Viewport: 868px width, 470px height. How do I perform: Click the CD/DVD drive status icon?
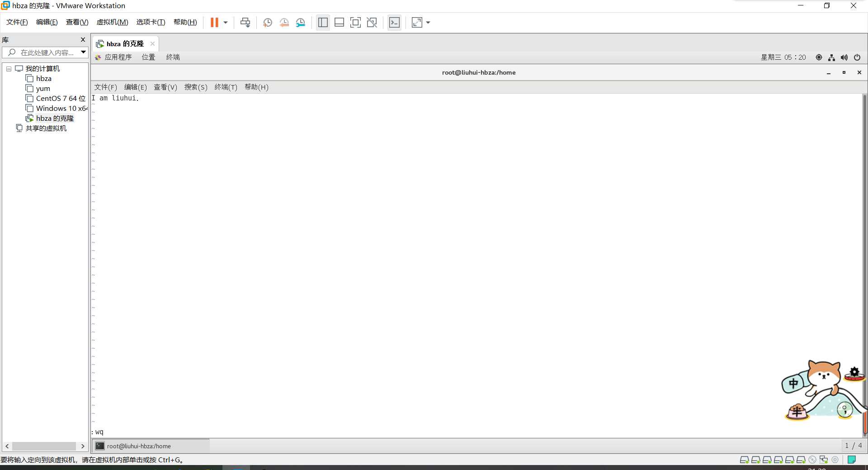click(812, 460)
